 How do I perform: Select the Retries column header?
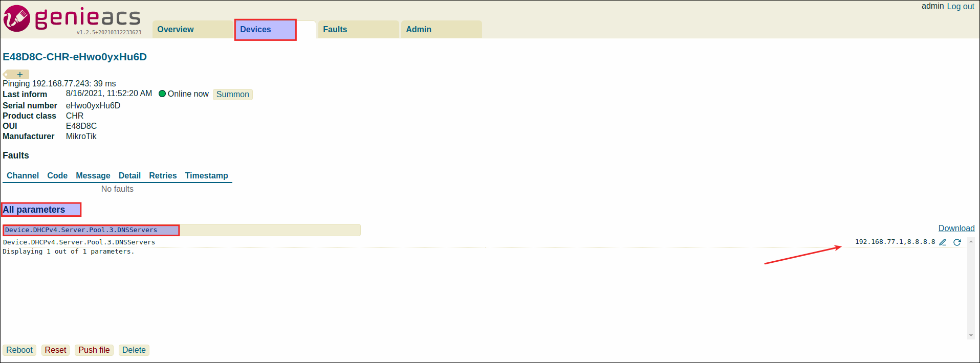pyautogui.click(x=163, y=176)
